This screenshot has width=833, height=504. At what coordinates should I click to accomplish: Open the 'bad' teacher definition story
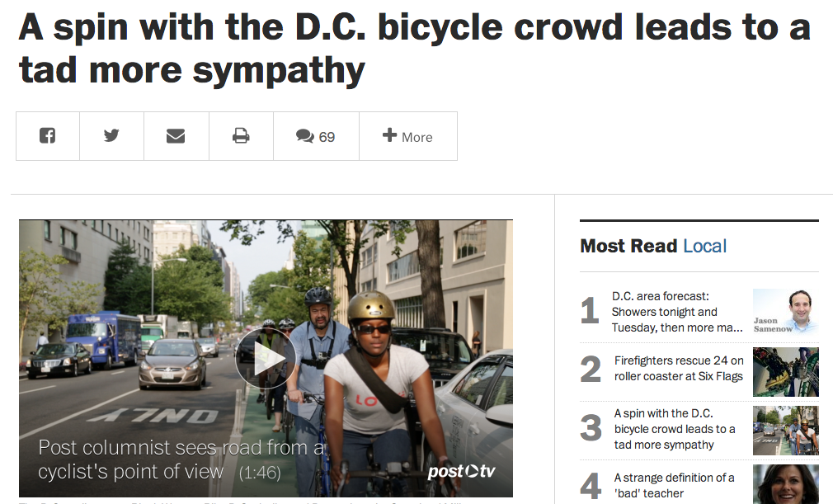674,485
